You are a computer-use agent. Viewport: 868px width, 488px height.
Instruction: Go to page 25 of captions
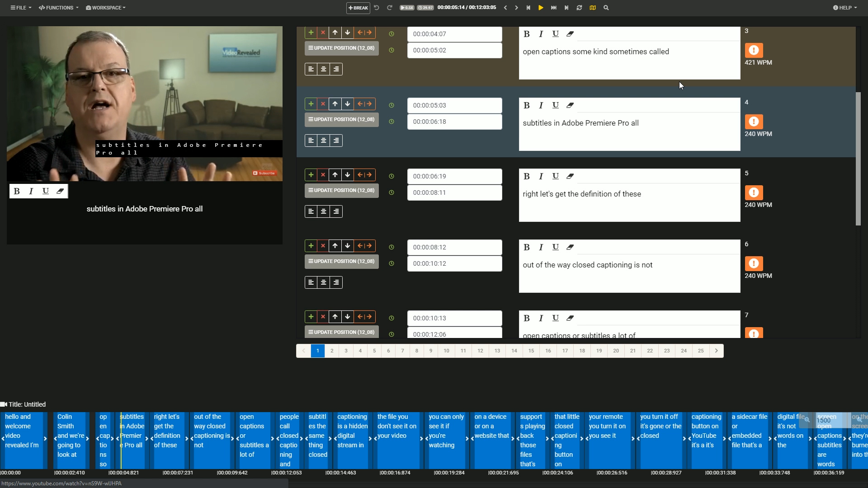[701, 351]
